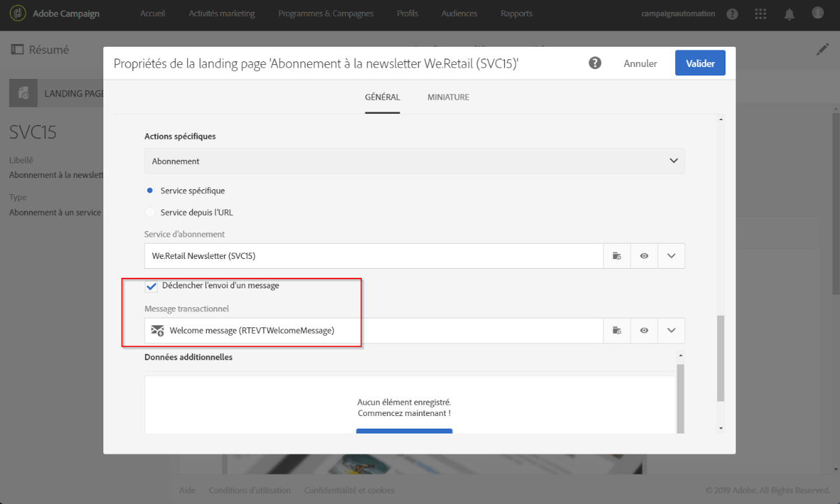The image size is (840, 504).
Task: Open the Activités marketing menu
Action: coord(222,14)
